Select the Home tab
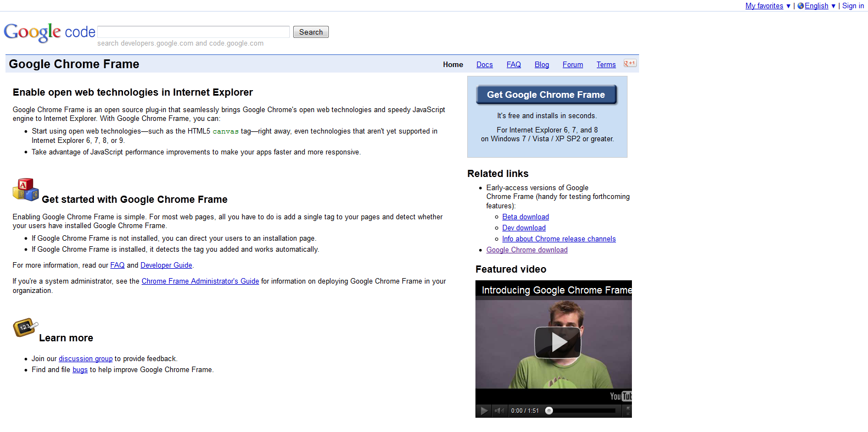The width and height of the screenshot is (868, 432). point(453,64)
